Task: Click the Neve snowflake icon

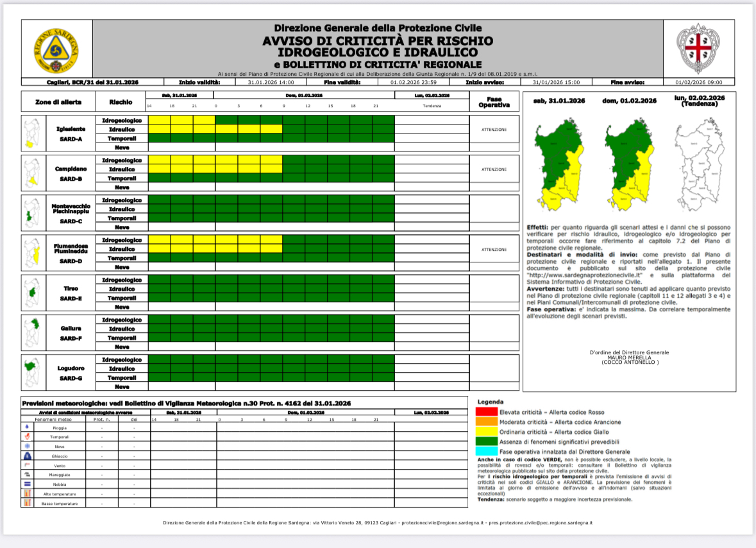Action: pyautogui.click(x=27, y=445)
